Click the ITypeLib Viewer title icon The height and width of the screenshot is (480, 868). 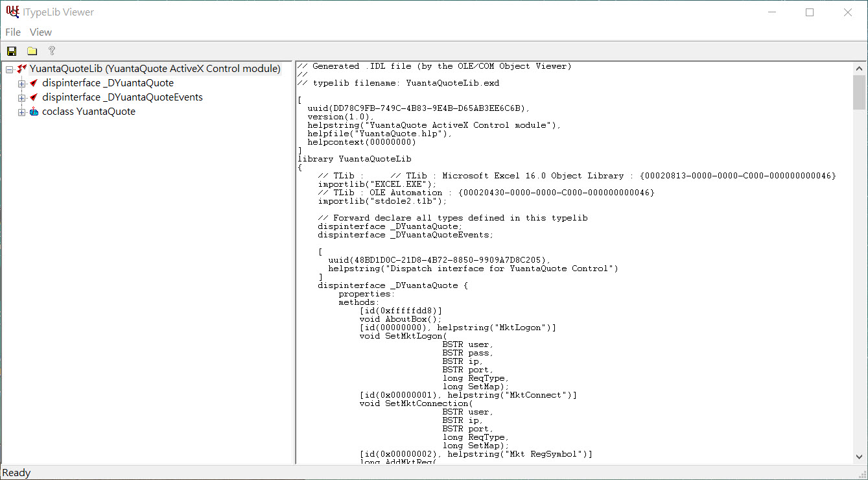(12, 12)
